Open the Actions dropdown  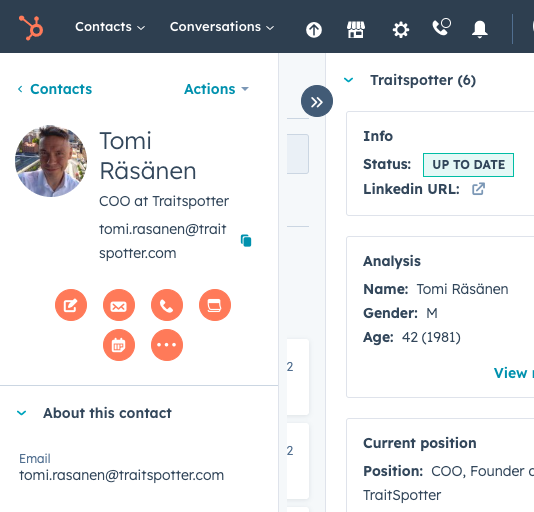click(x=216, y=89)
